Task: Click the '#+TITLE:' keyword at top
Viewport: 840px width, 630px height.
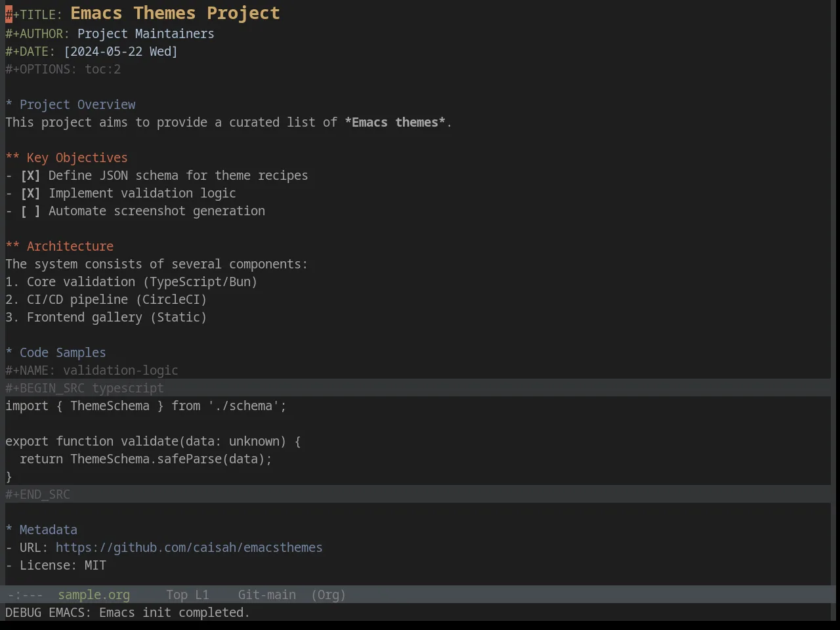Action: [34, 15]
